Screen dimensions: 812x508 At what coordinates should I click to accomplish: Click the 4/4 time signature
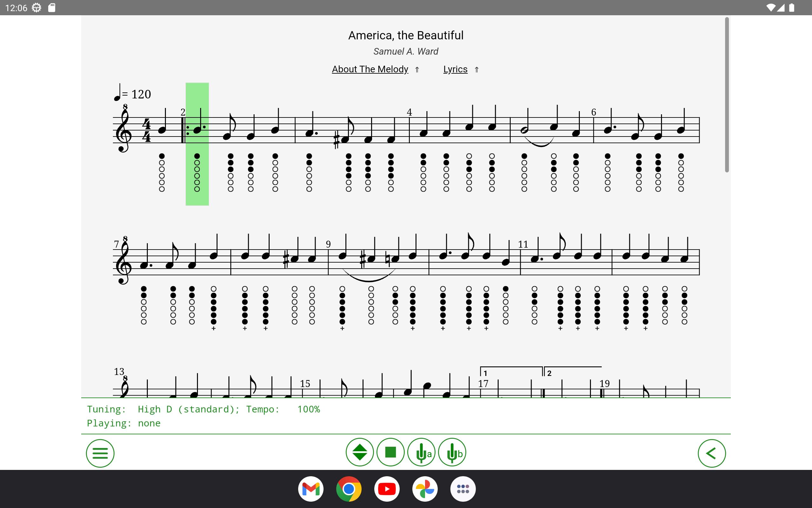click(x=146, y=130)
